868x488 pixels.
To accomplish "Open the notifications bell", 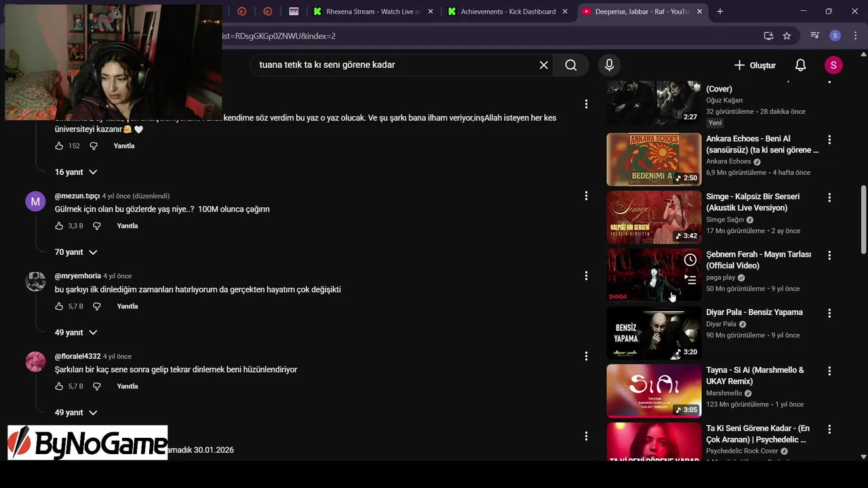I will click(x=800, y=65).
